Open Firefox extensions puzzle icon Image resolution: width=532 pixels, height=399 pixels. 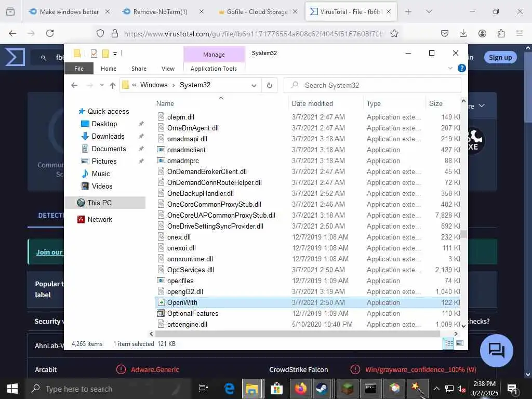(501, 33)
